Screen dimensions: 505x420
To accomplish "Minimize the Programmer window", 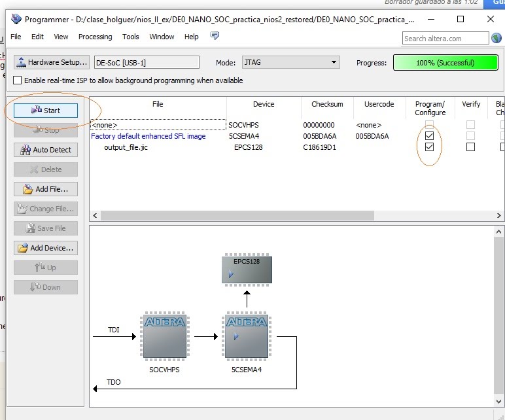I will (x=431, y=19).
